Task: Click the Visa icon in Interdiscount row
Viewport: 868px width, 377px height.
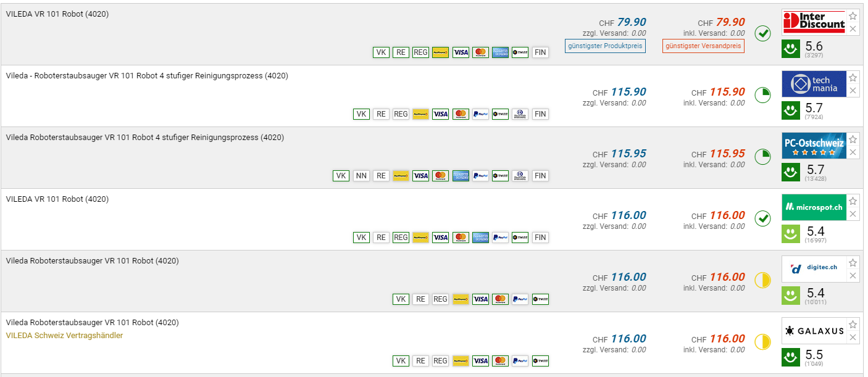Action: point(461,52)
